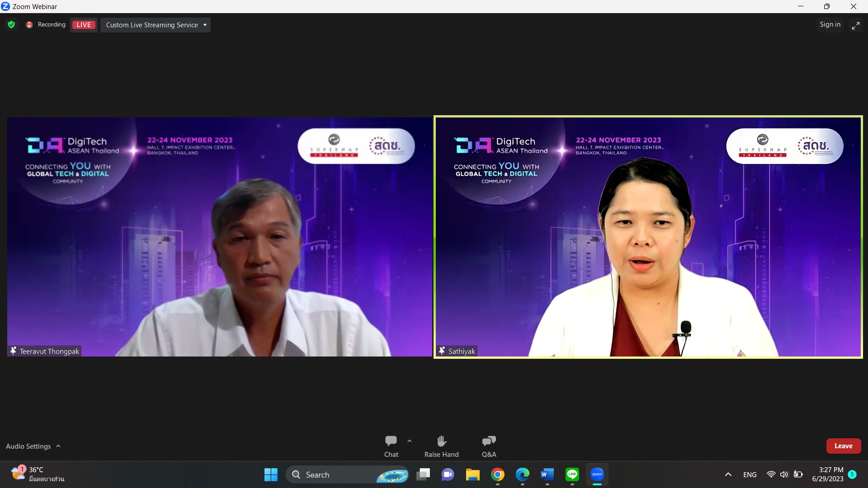The width and height of the screenshot is (868, 488).
Task: Enter full screen mode via arrows icon
Action: (855, 26)
